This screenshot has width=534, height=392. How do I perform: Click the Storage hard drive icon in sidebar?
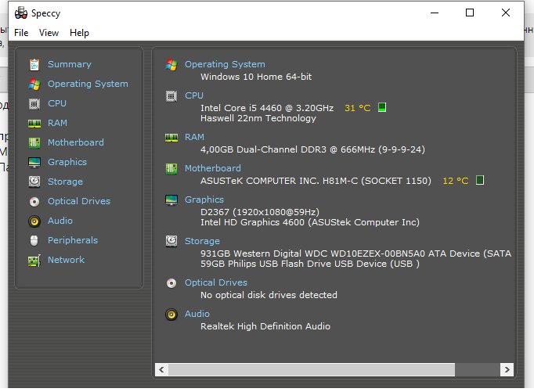point(34,182)
